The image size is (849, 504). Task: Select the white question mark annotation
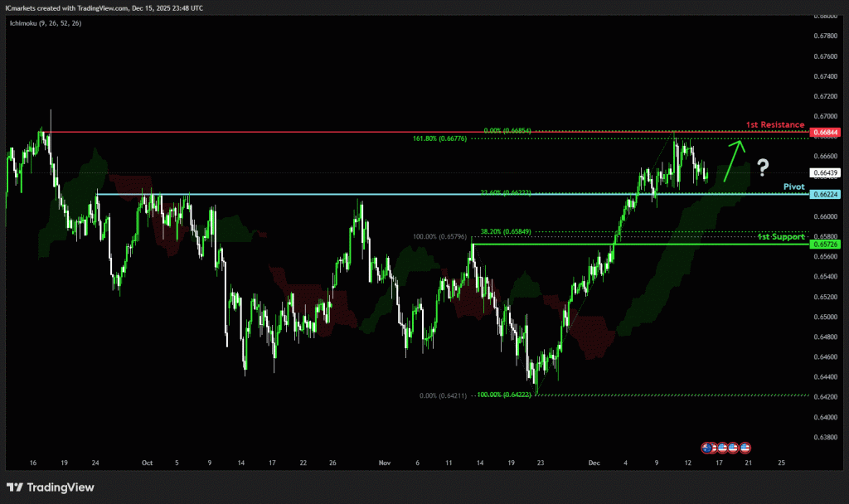[762, 168]
